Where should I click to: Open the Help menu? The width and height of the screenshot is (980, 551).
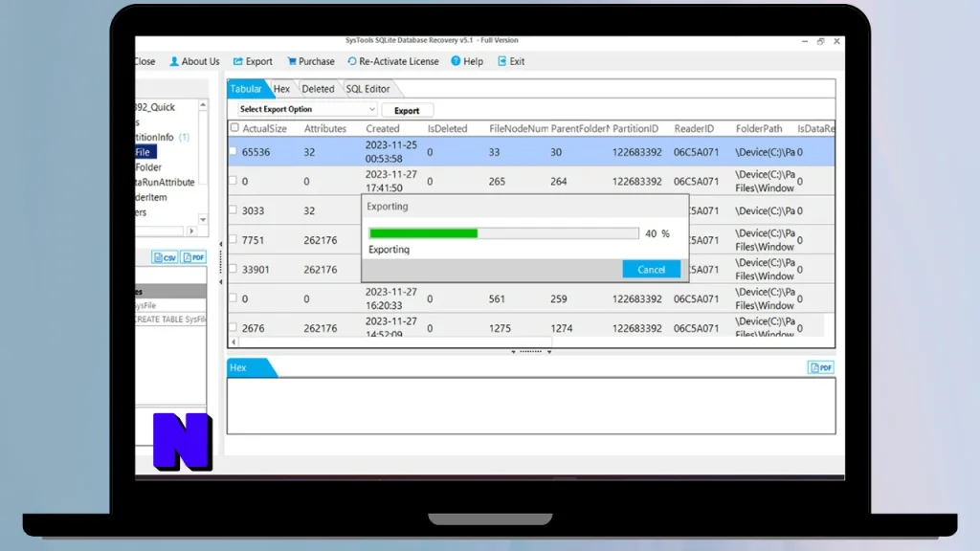467,61
